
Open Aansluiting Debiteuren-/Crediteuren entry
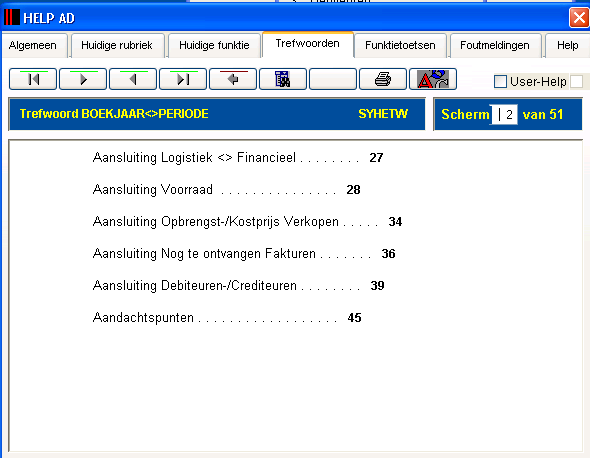[239, 286]
